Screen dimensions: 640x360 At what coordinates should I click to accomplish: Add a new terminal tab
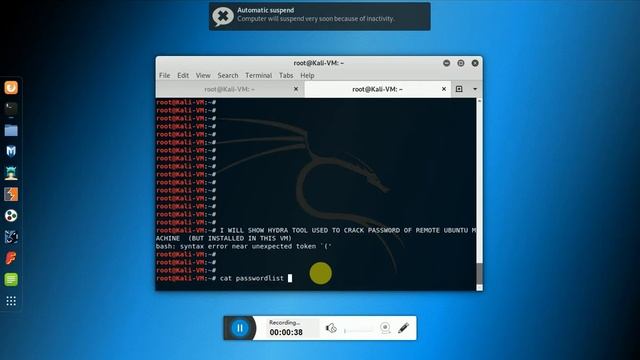tap(459, 89)
